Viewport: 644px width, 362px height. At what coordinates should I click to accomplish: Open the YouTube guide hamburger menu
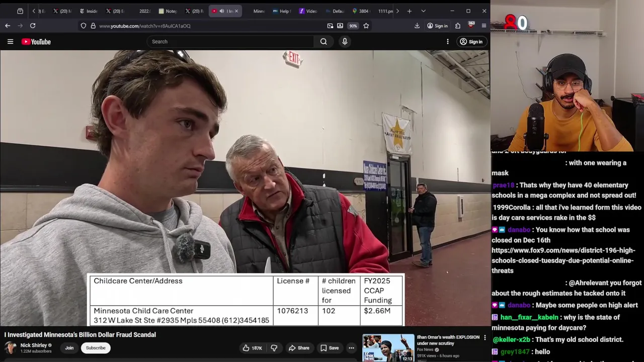pyautogui.click(x=10, y=42)
